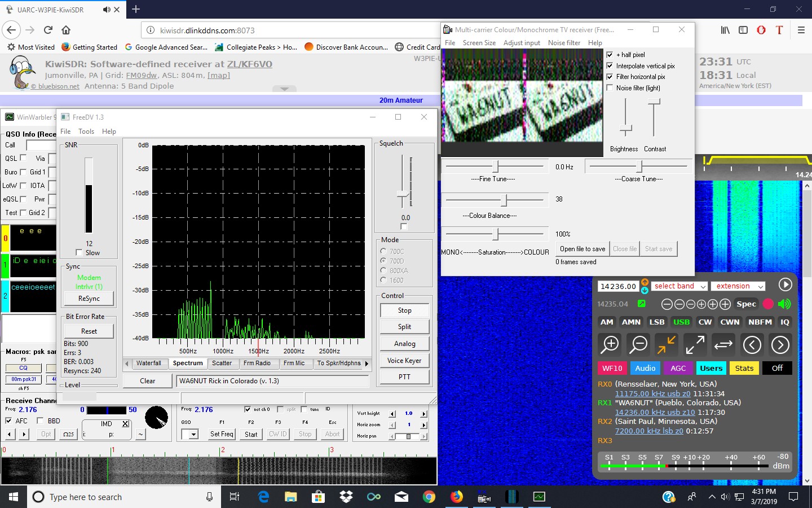Open the Mail app from taskbar
This screenshot has height=508, width=812.
[x=401, y=497]
